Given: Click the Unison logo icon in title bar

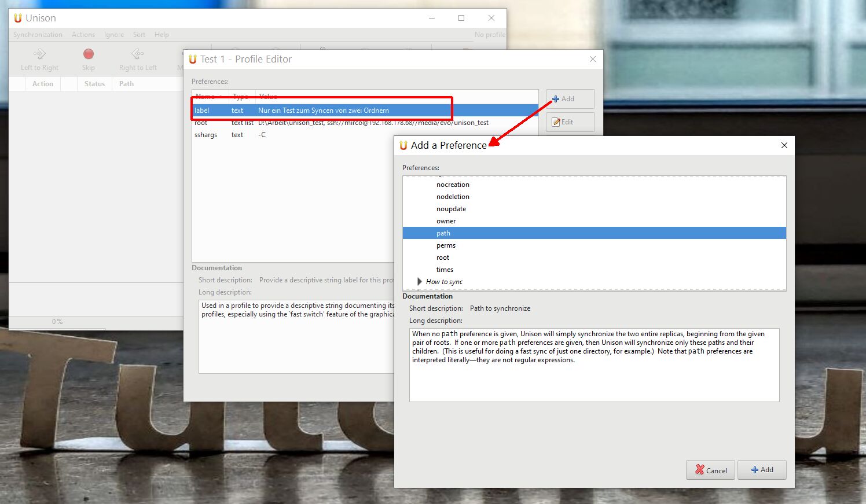Looking at the screenshot, I should [x=18, y=18].
